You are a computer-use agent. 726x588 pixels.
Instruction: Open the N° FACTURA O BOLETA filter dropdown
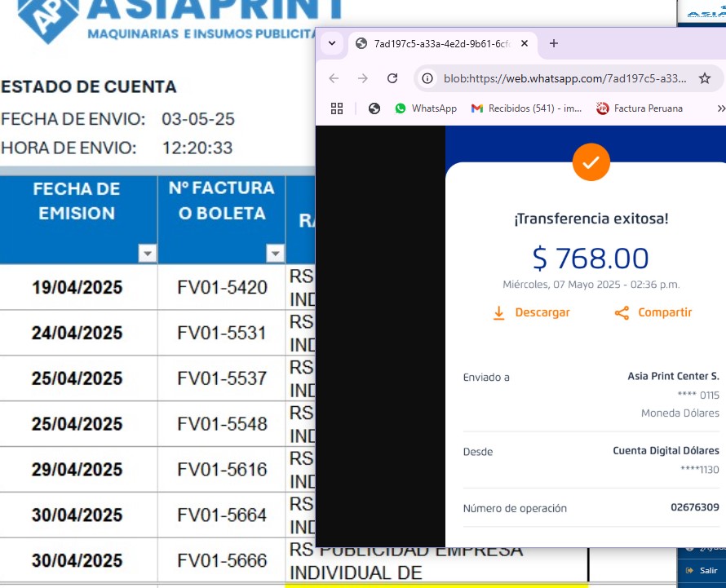pos(274,254)
